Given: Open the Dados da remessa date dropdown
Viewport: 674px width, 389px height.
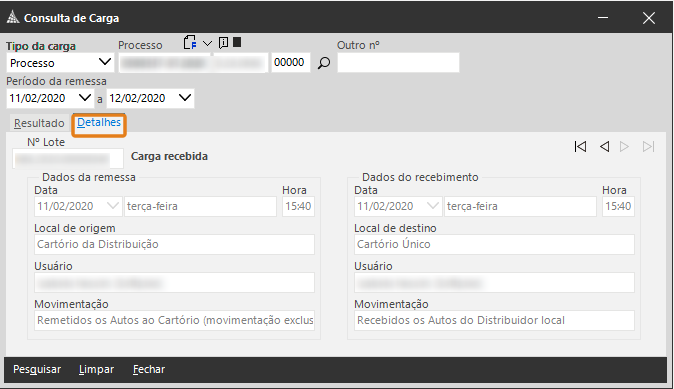Looking at the screenshot, I should (x=113, y=206).
